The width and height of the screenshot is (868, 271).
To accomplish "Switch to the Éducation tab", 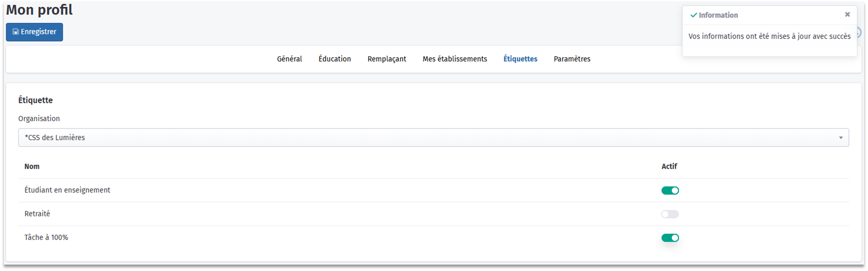I will (335, 59).
